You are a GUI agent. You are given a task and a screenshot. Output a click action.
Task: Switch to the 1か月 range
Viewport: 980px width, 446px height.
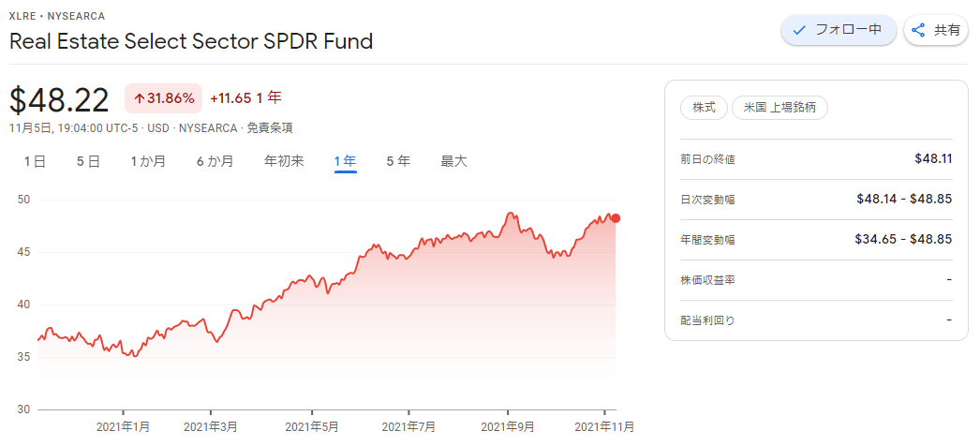pyautogui.click(x=148, y=161)
